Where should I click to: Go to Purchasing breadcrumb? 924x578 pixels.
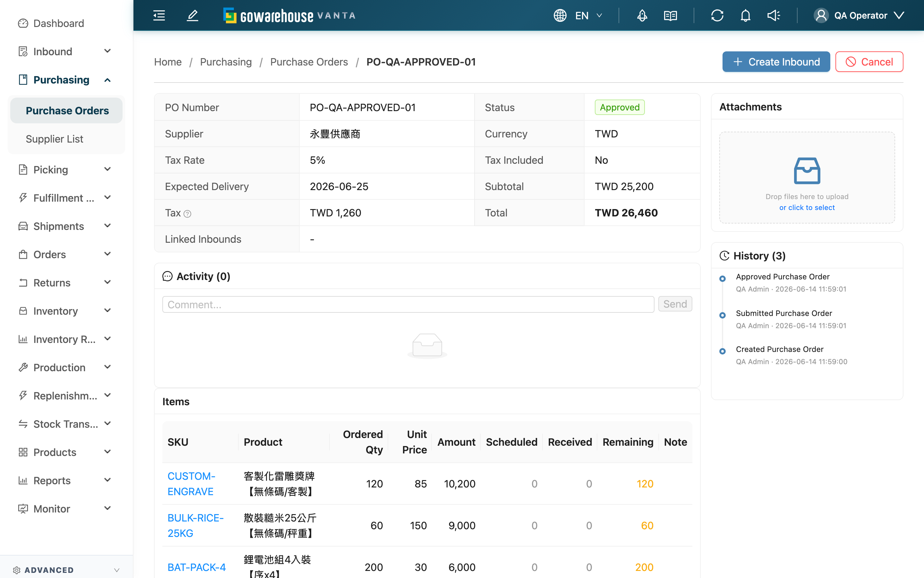[x=226, y=62]
